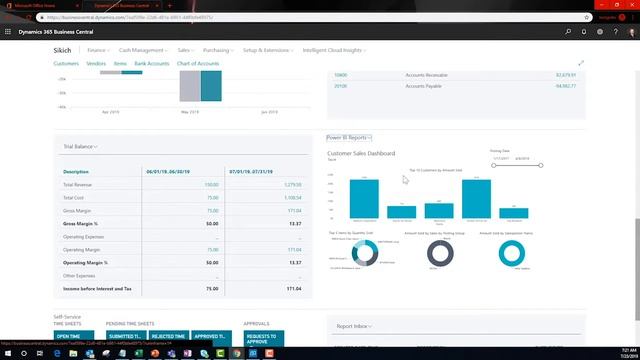Screen dimensions: 640x360
Task: Expand the Setup & Extensions menu
Action: point(268,50)
